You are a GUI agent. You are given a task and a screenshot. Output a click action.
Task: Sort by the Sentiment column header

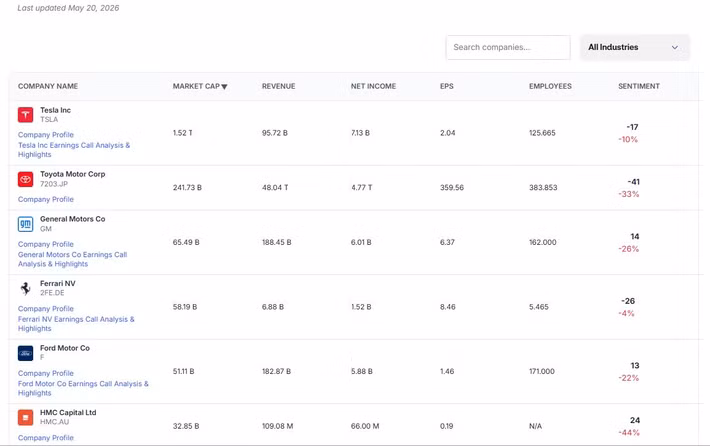pos(638,86)
